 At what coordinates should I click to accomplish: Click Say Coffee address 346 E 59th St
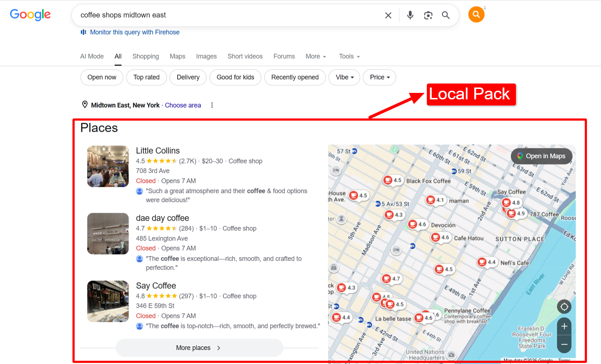pyautogui.click(x=155, y=306)
